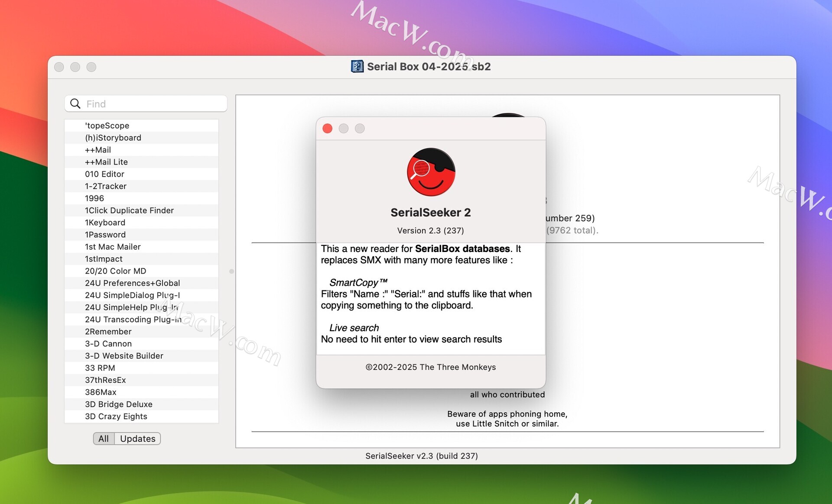The width and height of the screenshot is (832, 504).
Task: Click the SerialSeeker v2.3 (build 237) status text
Action: point(422,456)
